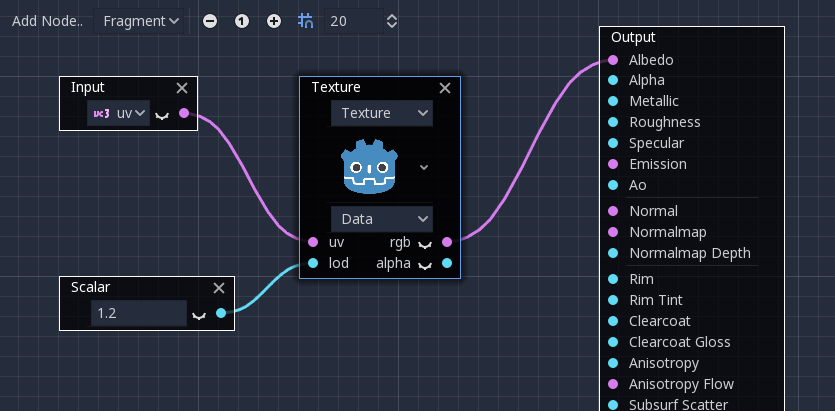Toggle grid snapping icon in toolbar
The image size is (835, 411).
coord(306,21)
